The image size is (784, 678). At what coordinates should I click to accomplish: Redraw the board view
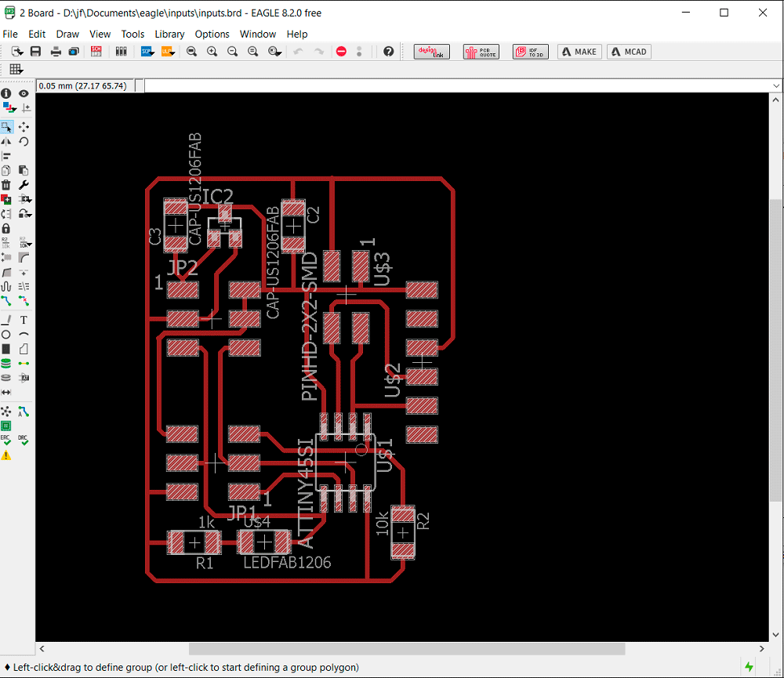253,52
